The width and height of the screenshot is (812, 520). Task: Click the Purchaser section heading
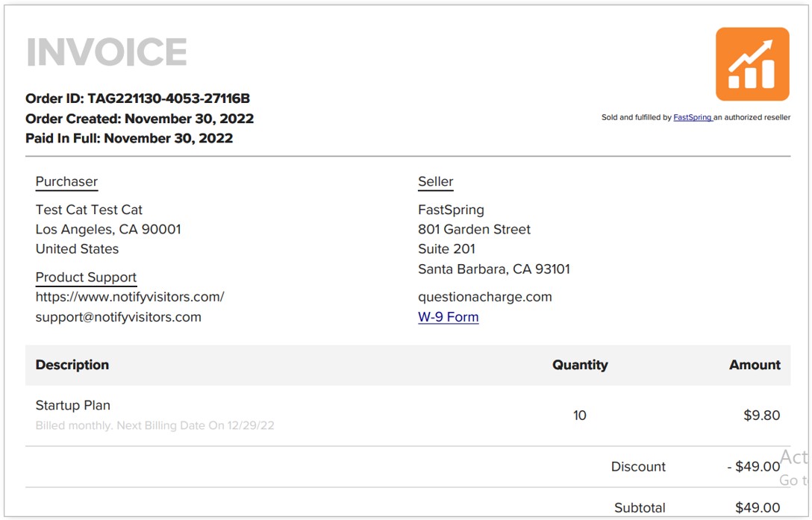point(67,182)
